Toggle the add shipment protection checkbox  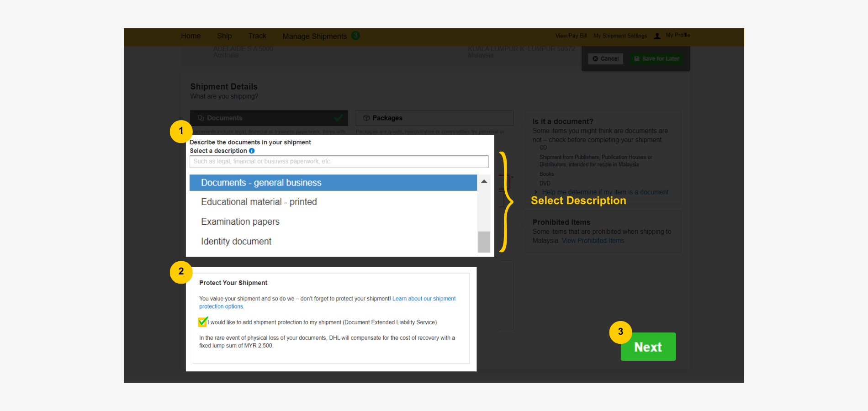(x=203, y=322)
